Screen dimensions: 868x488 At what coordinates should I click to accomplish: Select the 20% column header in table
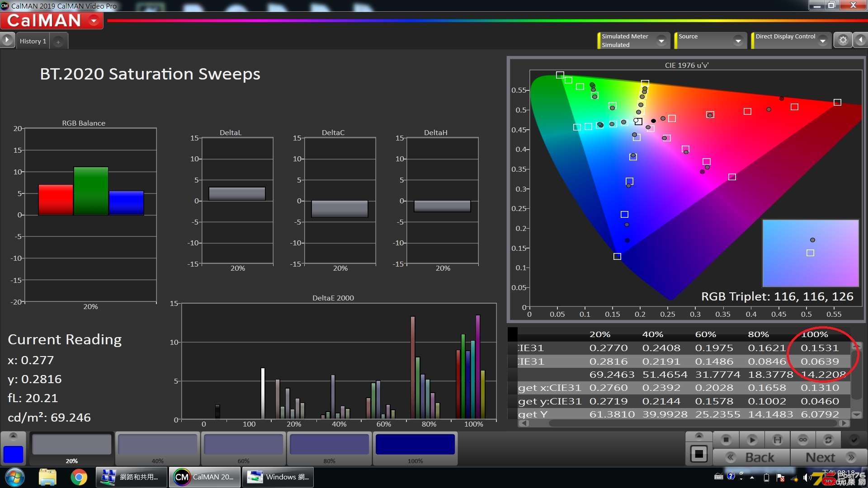point(600,334)
